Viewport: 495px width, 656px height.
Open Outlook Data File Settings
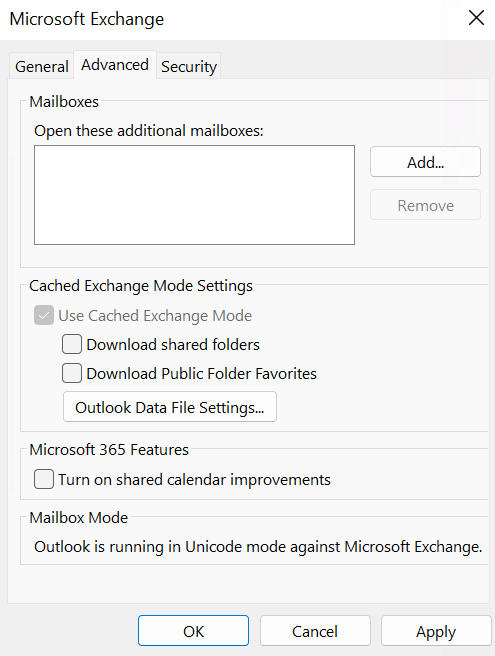[x=170, y=407]
